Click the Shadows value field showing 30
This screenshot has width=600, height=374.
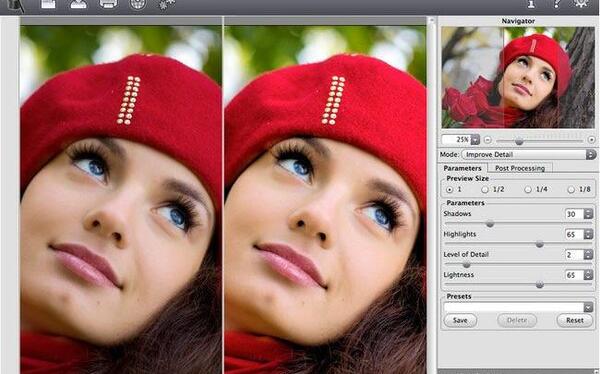574,214
